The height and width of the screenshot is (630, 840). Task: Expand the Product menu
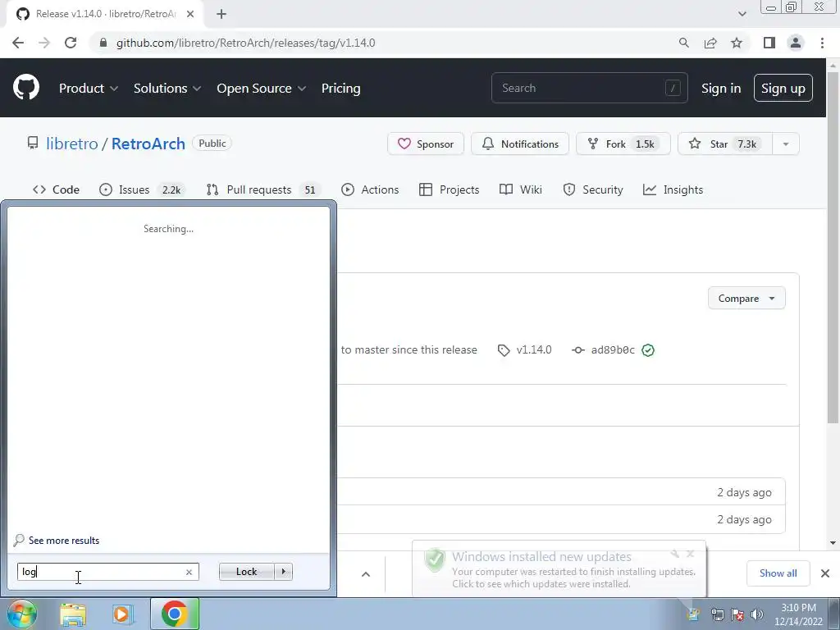(88, 89)
